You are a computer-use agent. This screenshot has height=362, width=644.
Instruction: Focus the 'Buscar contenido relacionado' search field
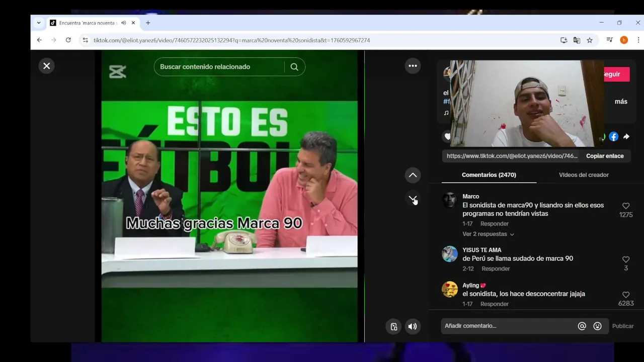219,67
